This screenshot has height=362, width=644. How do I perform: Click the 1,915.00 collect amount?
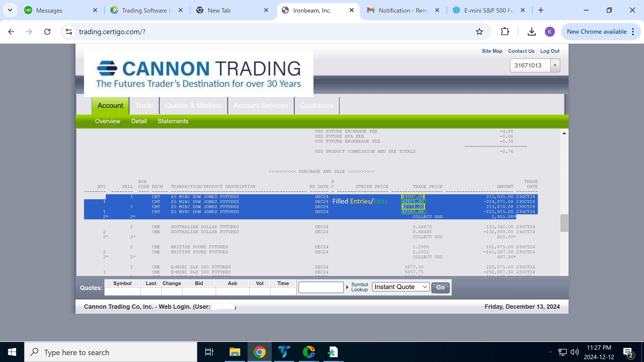point(503,217)
